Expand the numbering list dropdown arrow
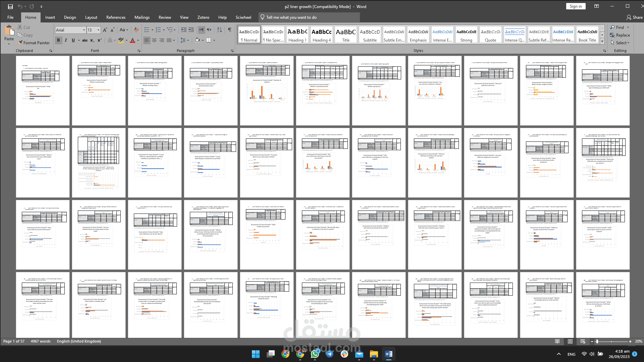Image resolution: width=644 pixels, height=362 pixels. [x=164, y=30]
